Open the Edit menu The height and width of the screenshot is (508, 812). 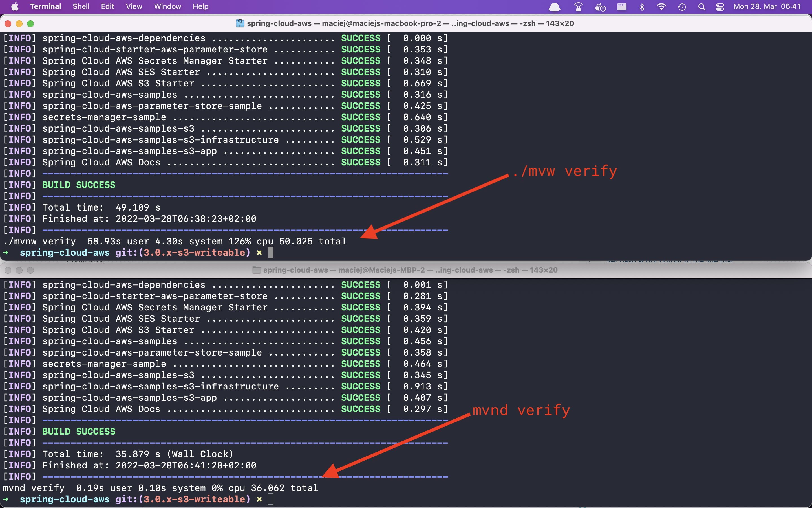[x=107, y=7]
